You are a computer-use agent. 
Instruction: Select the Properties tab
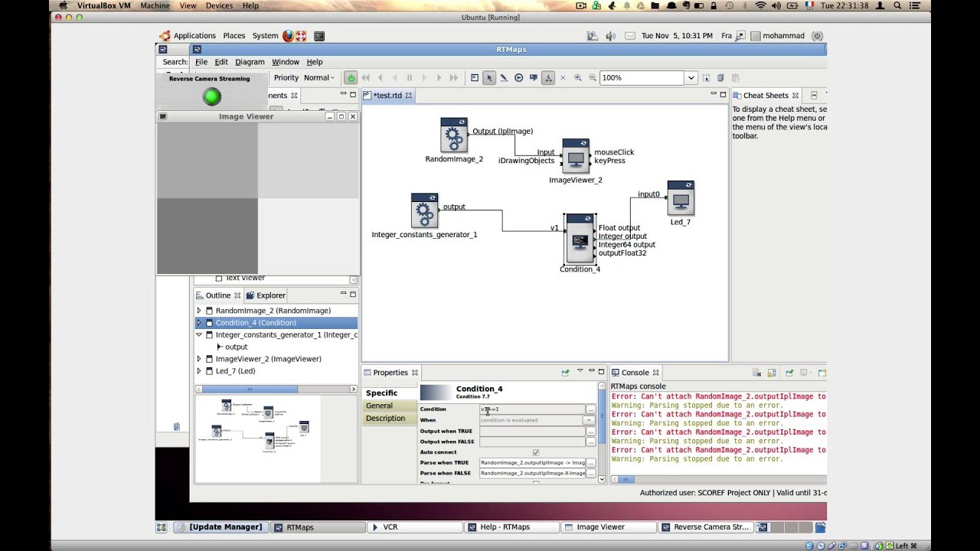[x=390, y=373]
